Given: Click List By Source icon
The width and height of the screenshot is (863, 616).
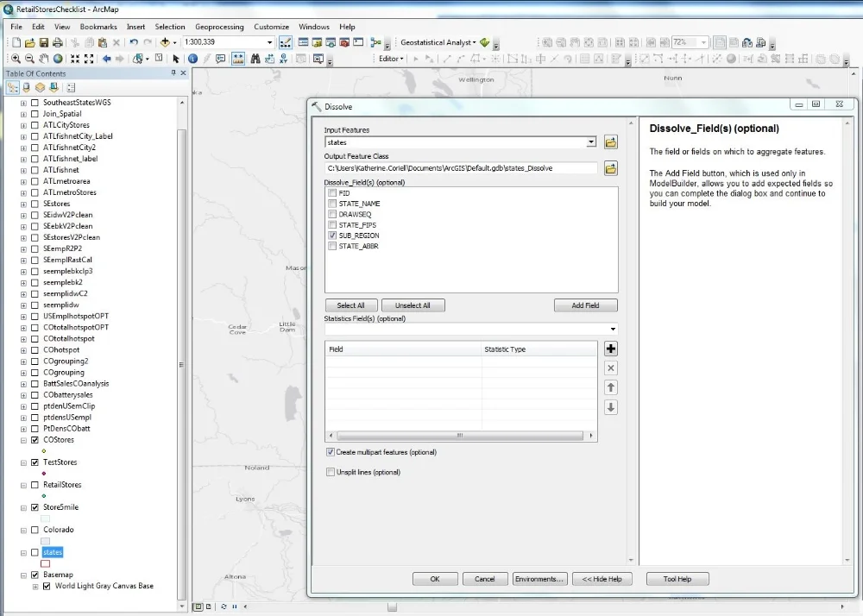Looking at the screenshot, I should coord(27,87).
